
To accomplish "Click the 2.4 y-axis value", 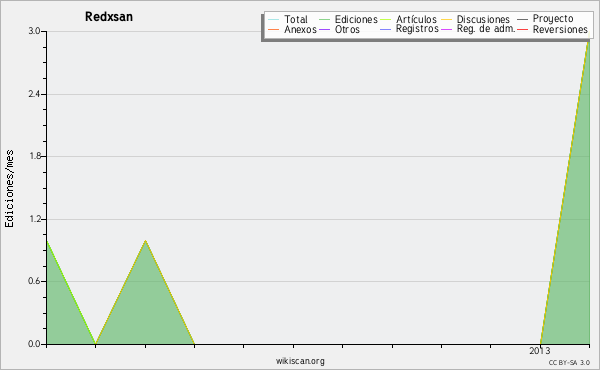I will click(x=34, y=94).
